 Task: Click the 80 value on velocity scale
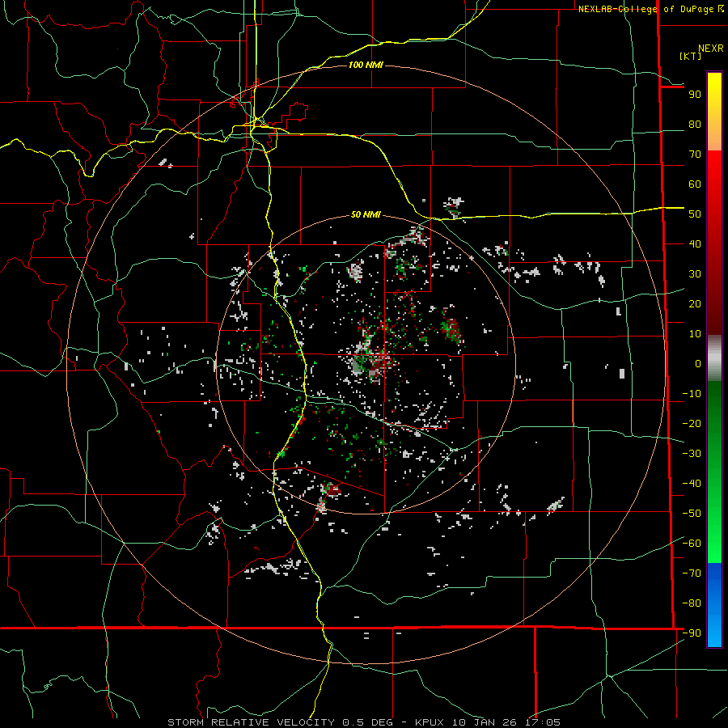tap(695, 124)
